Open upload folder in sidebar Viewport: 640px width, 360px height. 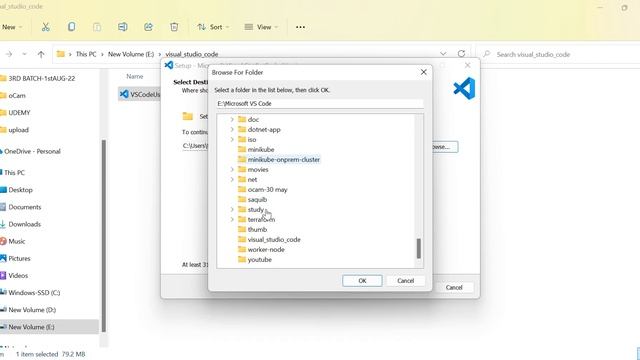pos(18,130)
